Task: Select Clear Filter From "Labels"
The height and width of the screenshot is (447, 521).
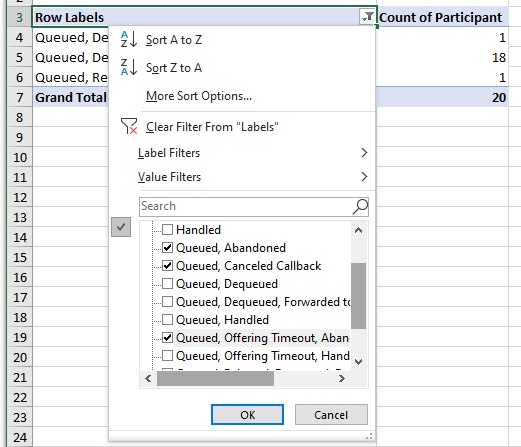Action: coord(212,127)
